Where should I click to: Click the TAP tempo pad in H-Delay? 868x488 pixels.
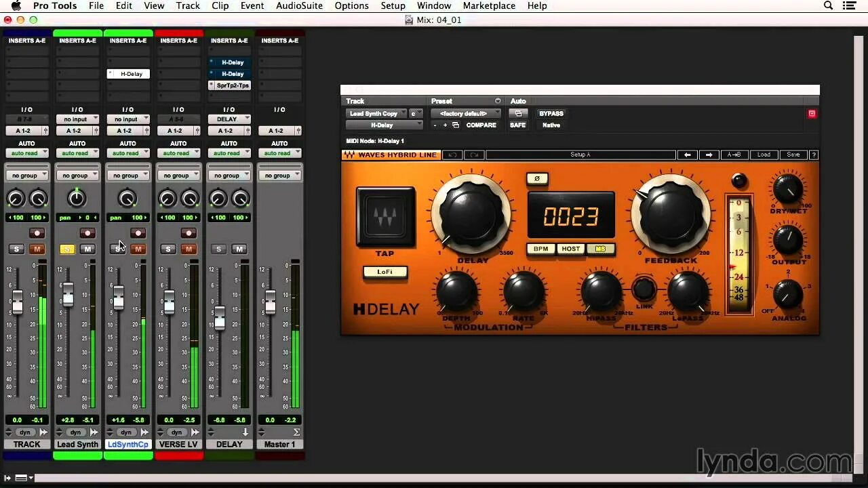pos(385,216)
